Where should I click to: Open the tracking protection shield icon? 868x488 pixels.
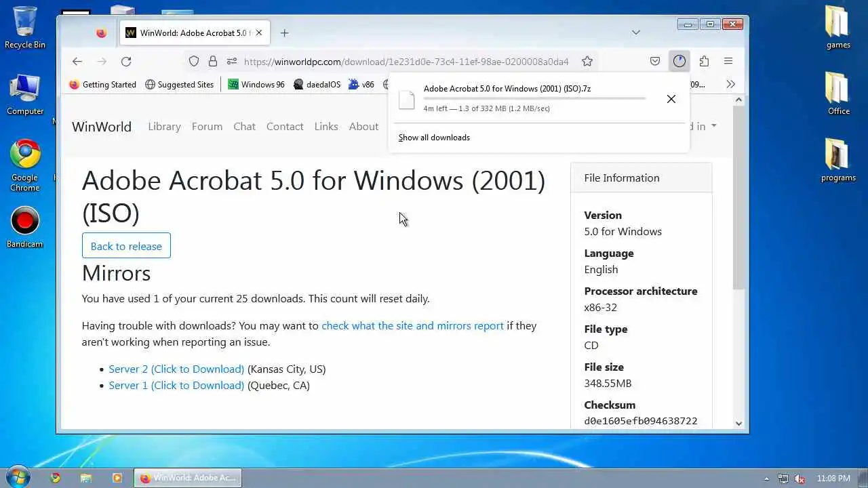click(194, 61)
